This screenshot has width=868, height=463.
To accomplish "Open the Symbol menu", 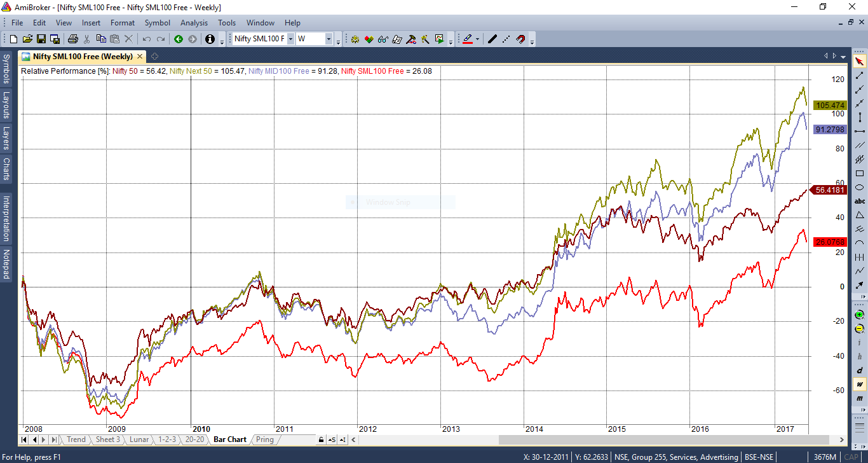I will pyautogui.click(x=158, y=23).
